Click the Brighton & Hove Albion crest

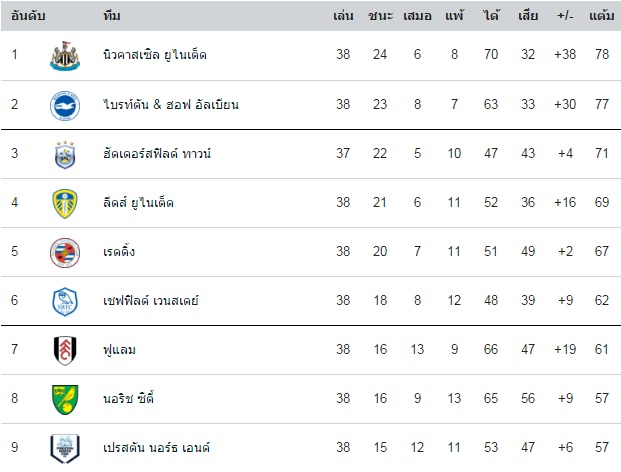pyautogui.click(x=66, y=105)
